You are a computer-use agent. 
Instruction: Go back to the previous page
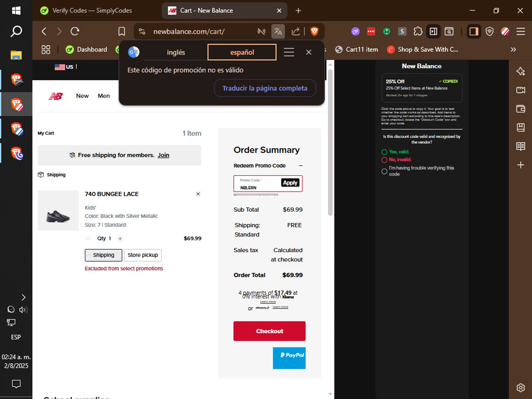point(44,32)
